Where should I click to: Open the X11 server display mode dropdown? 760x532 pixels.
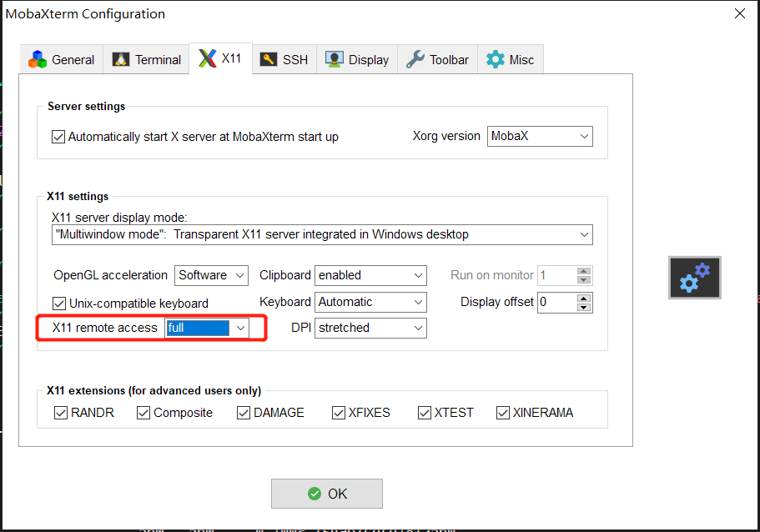(x=584, y=234)
